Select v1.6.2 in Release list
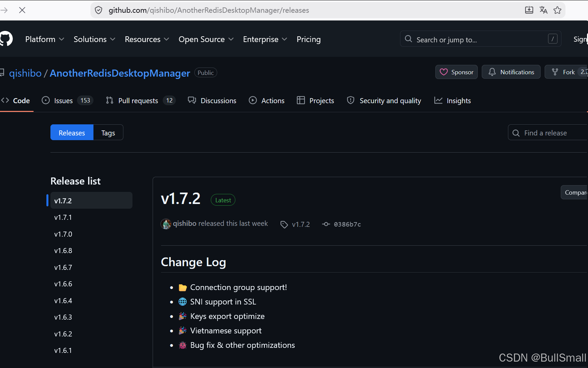The height and width of the screenshot is (368, 588). [x=91, y=334]
